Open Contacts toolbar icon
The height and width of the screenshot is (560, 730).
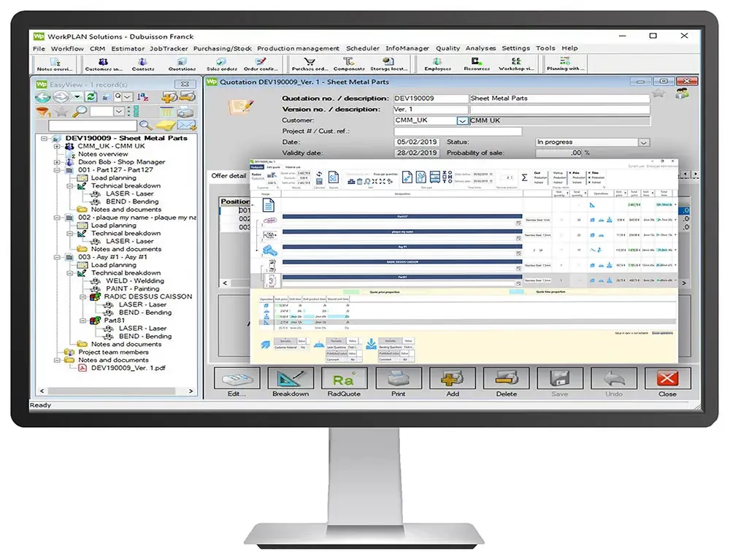143,64
